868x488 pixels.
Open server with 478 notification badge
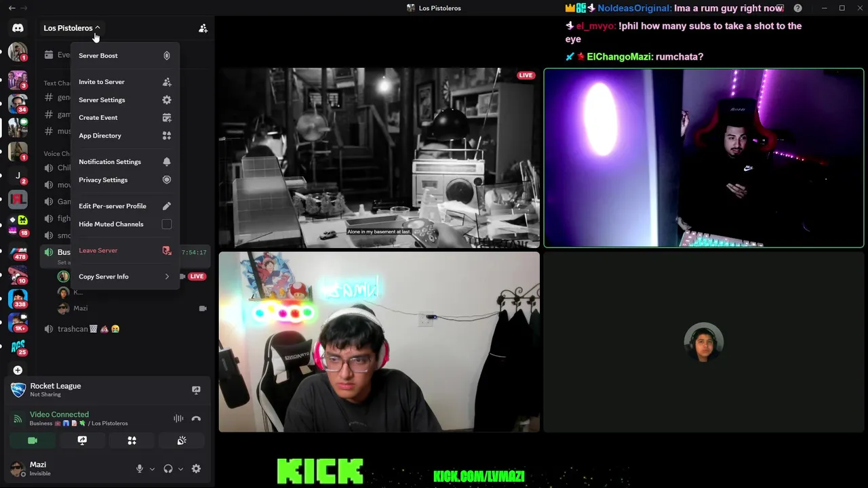[x=18, y=251]
